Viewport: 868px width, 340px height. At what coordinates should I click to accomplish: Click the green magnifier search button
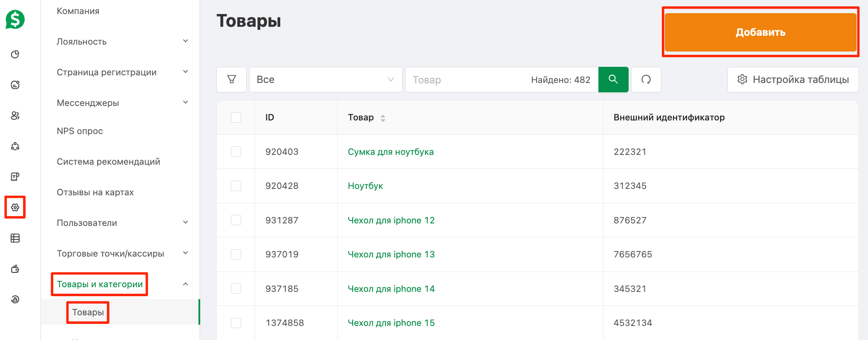click(x=613, y=80)
